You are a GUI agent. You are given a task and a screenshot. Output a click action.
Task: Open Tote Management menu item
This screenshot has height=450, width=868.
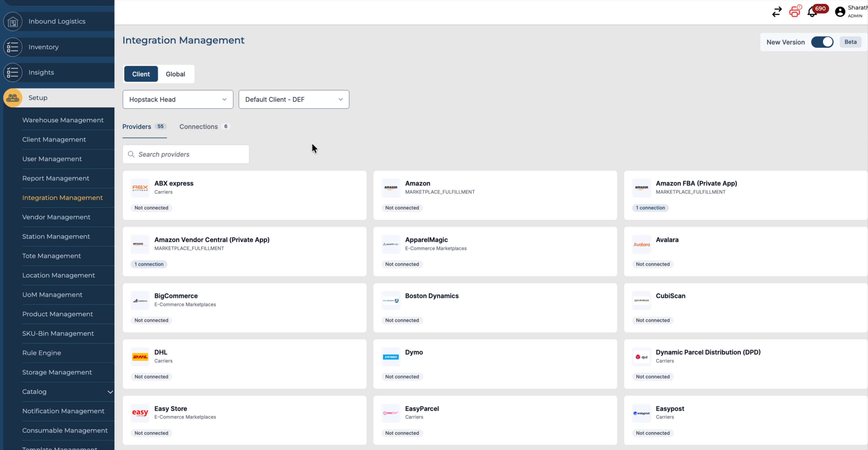(x=52, y=256)
